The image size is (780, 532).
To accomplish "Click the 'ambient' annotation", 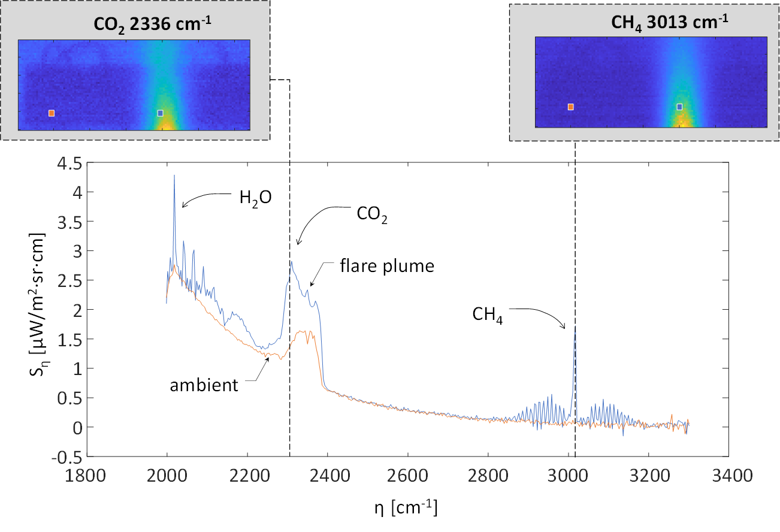I will click(x=204, y=385).
